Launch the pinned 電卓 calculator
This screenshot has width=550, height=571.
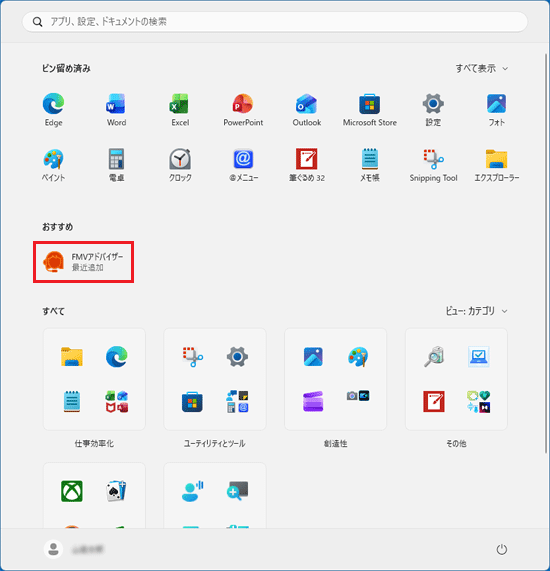pyautogui.click(x=117, y=165)
